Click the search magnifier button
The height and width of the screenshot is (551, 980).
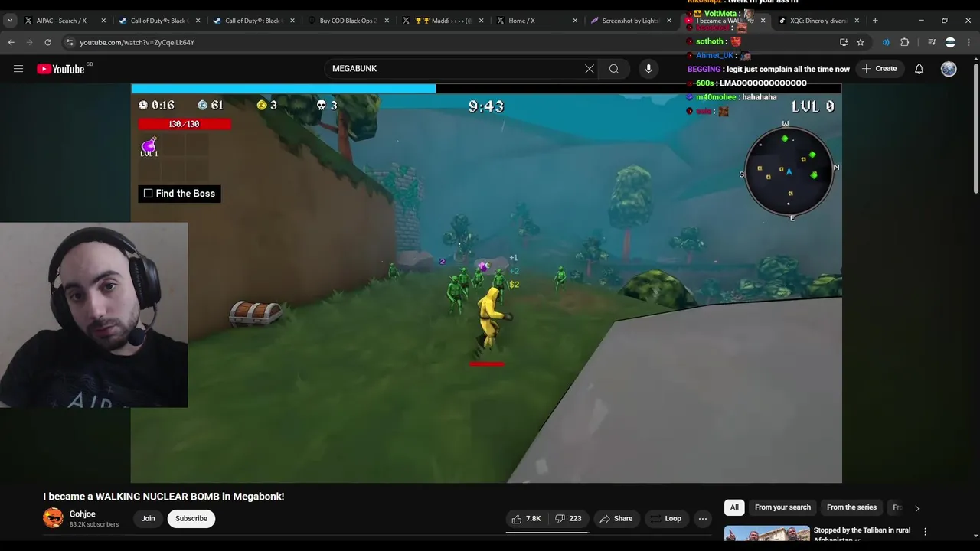pos(614,69)
